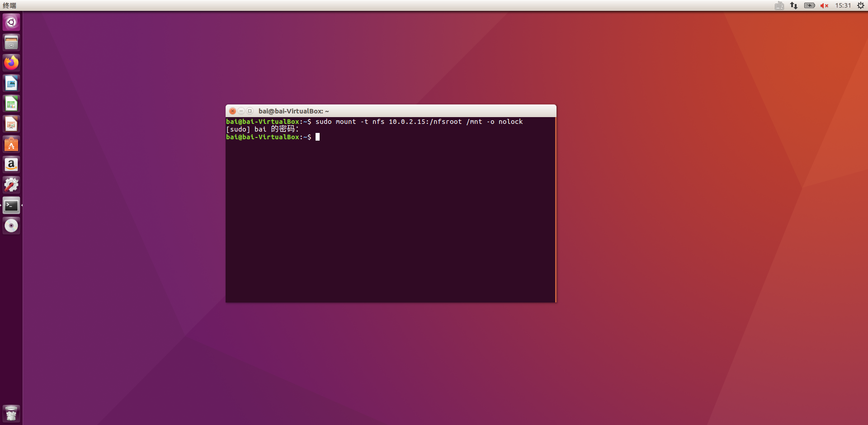868x425 pixels.
Task: Open System Settings from the launcher
Action: 11,185
